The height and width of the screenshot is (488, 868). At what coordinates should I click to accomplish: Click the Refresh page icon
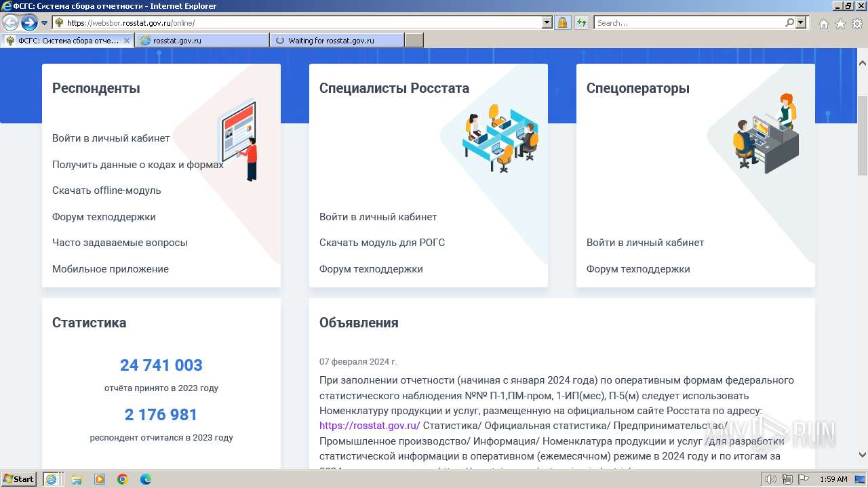pos(582,23)
